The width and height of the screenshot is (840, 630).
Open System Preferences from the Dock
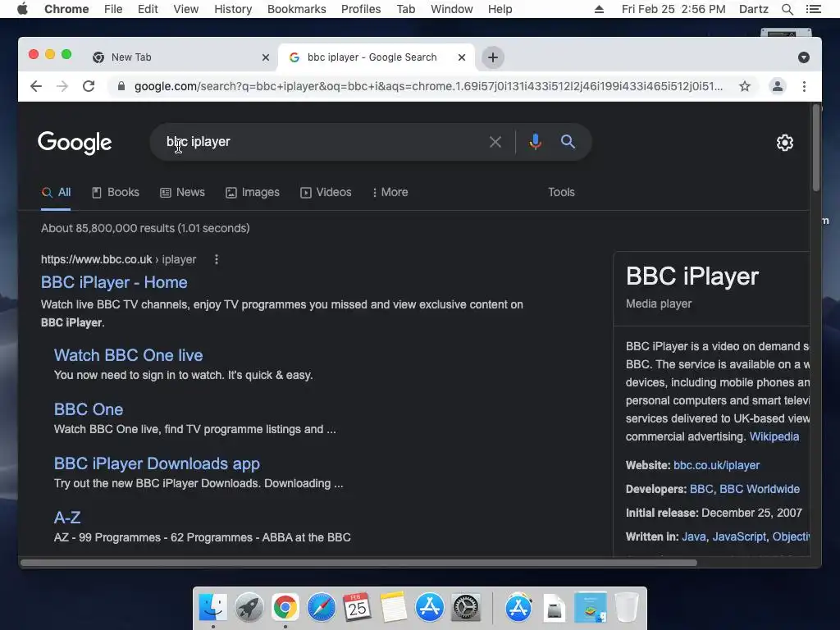point(466,607)
